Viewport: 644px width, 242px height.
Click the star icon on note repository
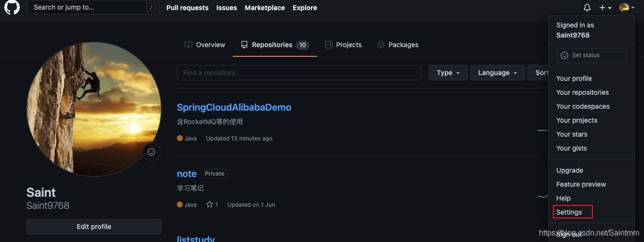coord(210,204)
